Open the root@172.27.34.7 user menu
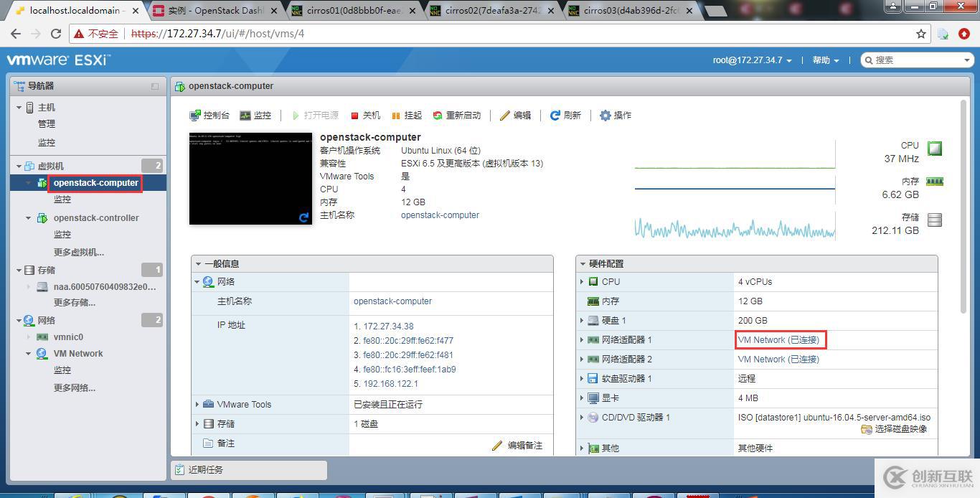The height and width of the screenshot is (498, 980). pyautogui.click(x=752, y=60)
